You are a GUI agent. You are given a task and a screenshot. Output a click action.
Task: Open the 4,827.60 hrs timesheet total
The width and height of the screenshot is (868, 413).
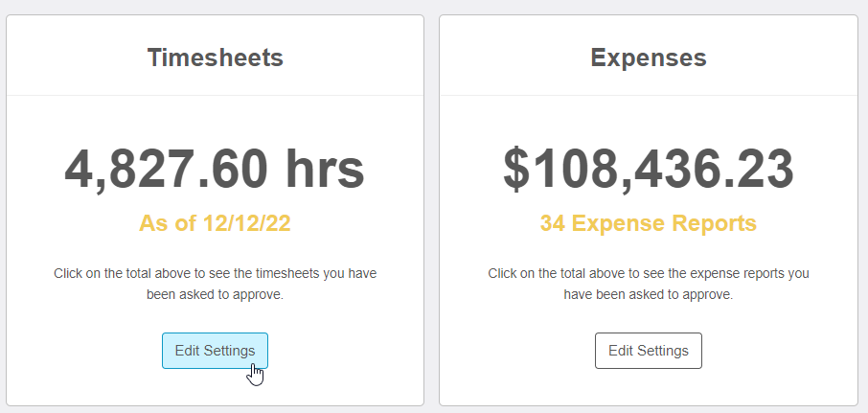tap(215, 169)
